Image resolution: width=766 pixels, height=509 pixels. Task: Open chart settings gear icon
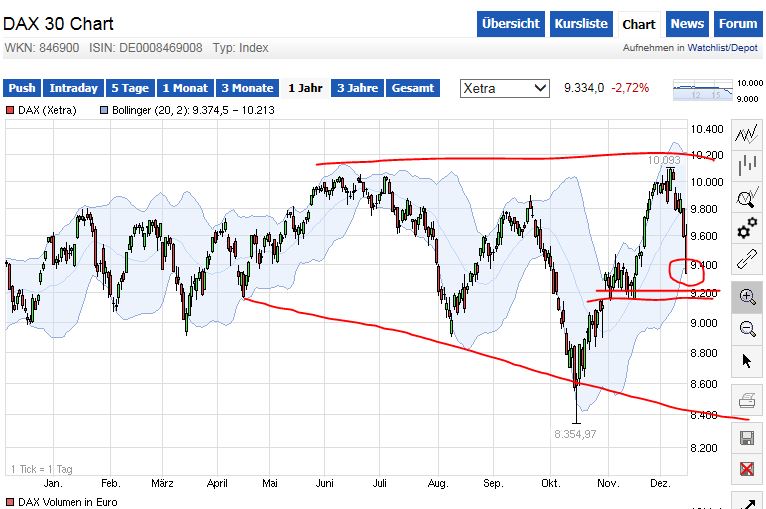pos(746,230)
